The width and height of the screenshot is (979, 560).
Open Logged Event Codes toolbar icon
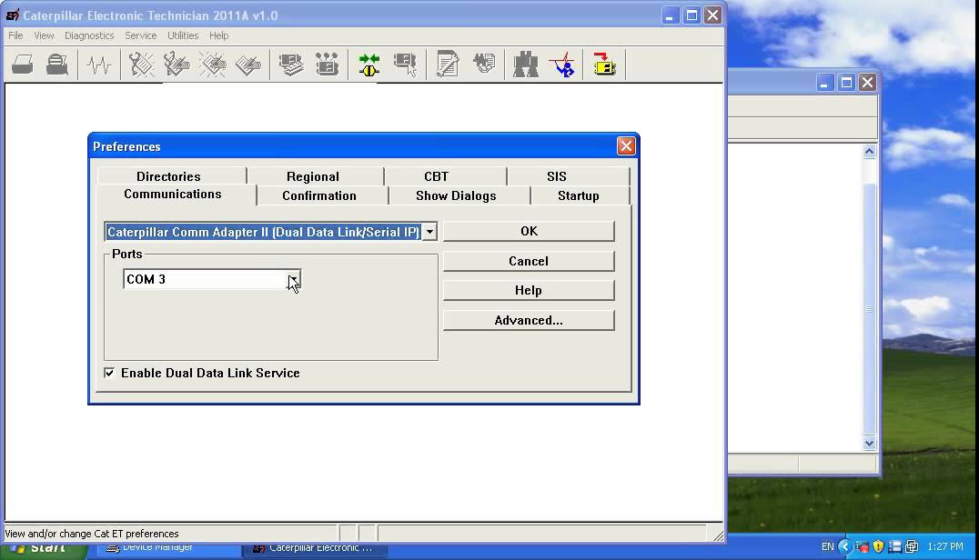[x=248, y=65]
